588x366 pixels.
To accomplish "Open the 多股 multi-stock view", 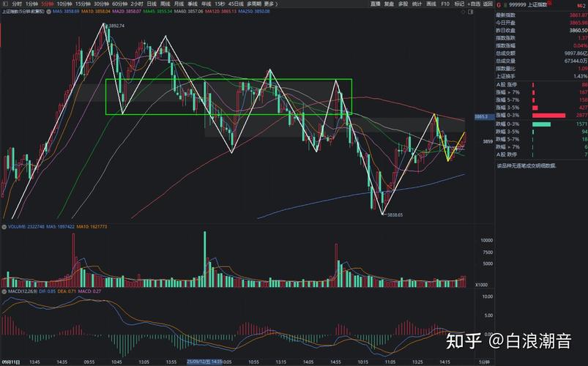I will point(403,4).
